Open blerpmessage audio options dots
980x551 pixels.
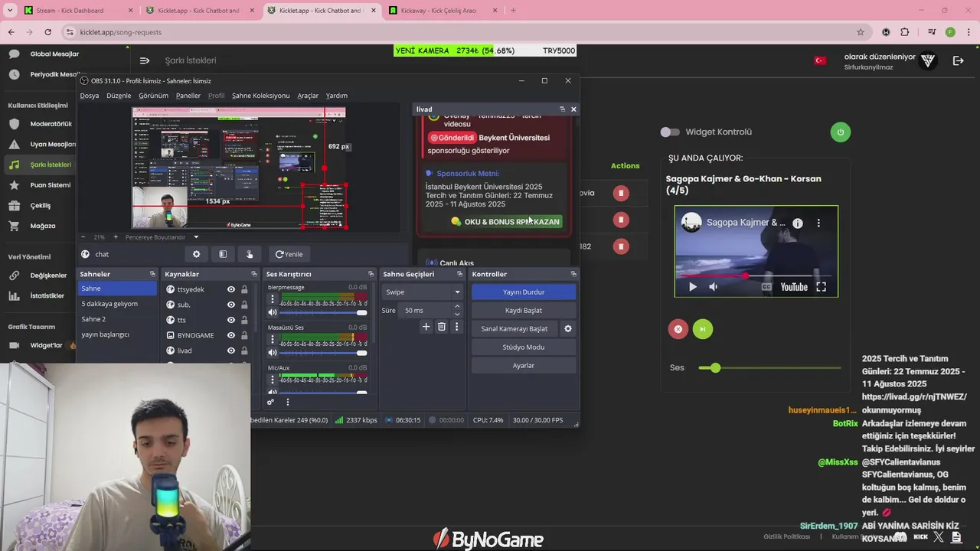[x=272, y=298]
